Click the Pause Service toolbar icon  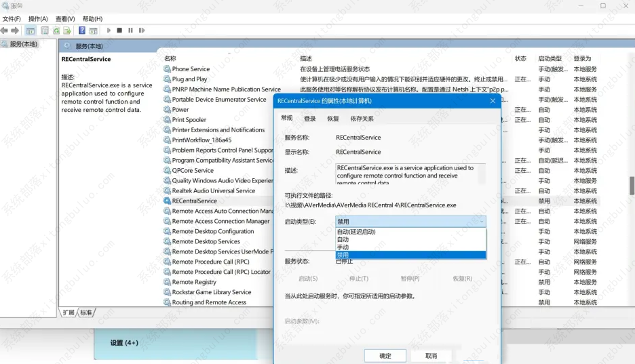click(130, 31)
